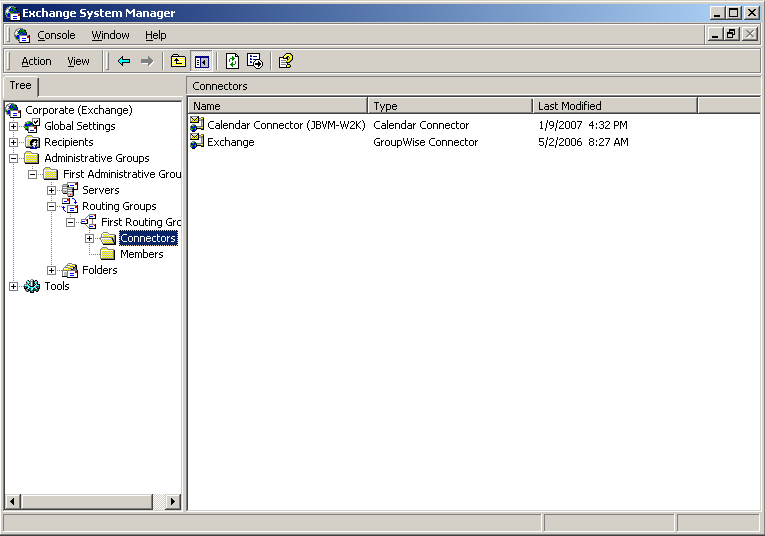Open the View menu

(78, 61)
